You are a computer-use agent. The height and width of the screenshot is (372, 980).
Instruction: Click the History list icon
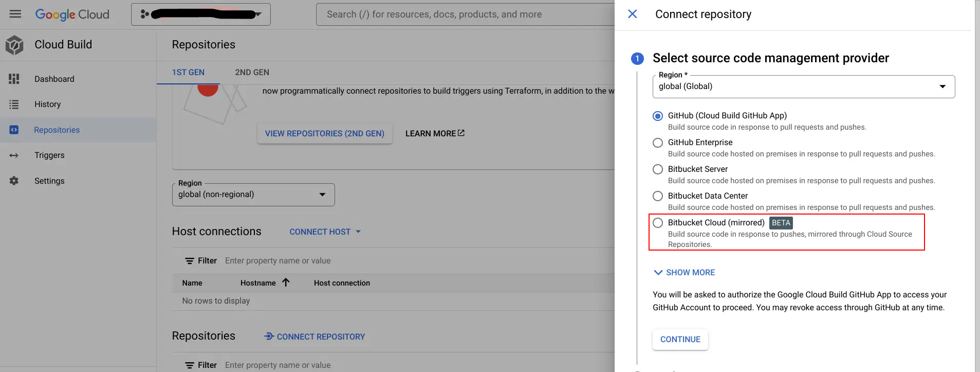[14, 104]
